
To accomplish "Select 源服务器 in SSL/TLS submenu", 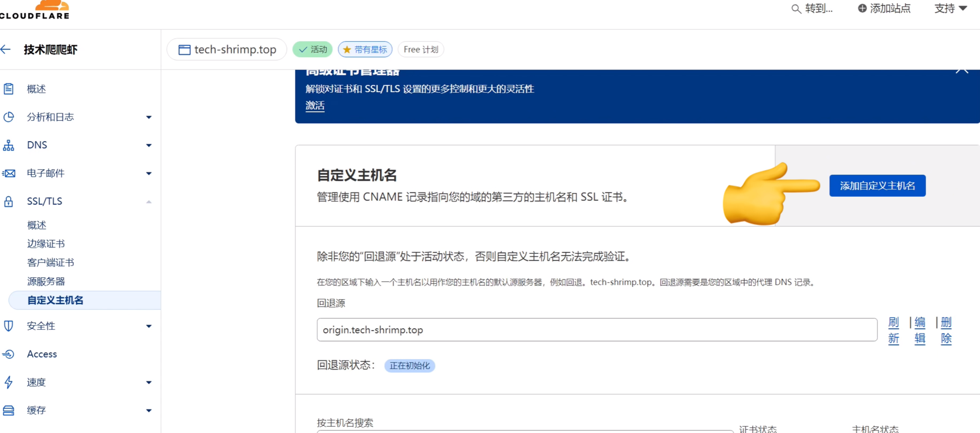I will 46,281.
